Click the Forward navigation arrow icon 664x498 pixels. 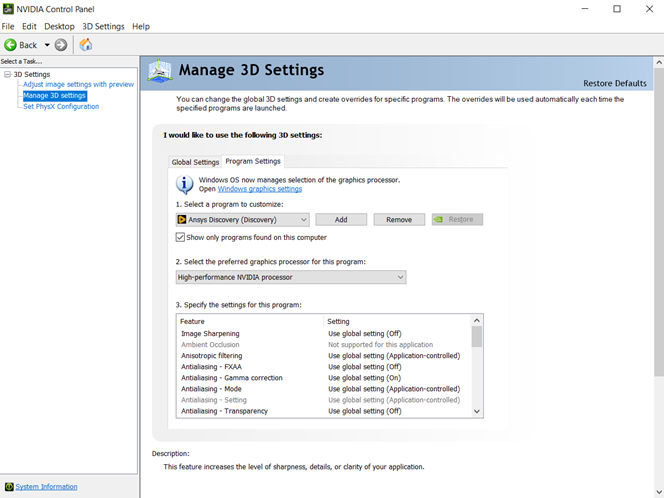coord(61,45)
